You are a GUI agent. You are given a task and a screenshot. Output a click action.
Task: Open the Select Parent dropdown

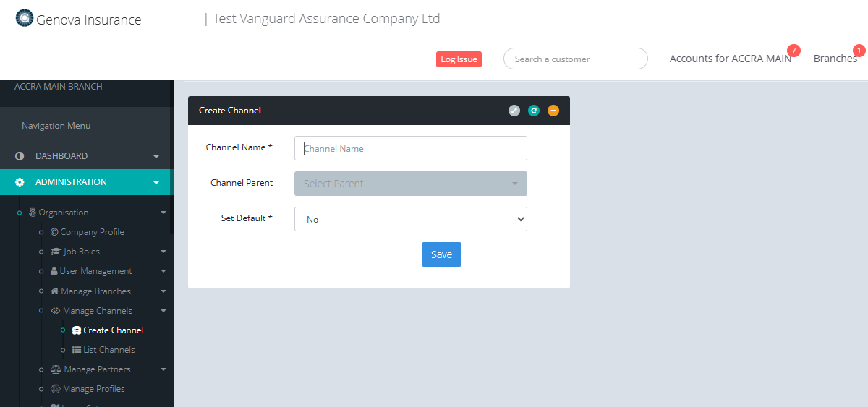coord(410,184)
